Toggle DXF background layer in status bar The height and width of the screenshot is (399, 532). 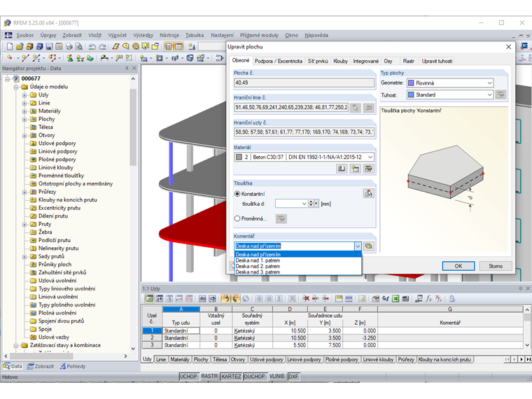point(293,377)
